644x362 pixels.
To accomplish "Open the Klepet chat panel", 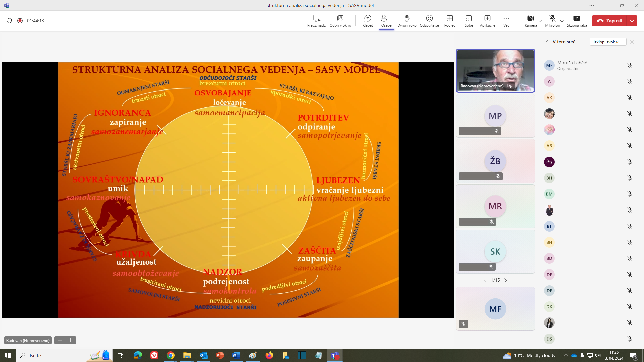I will pos(368,20).
